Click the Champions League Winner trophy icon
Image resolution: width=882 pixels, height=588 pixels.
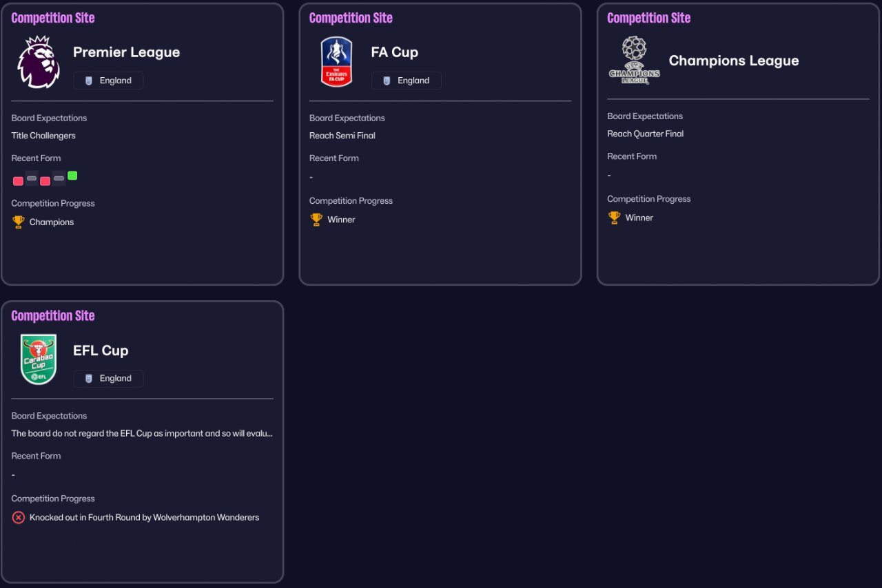coord(614,218)
